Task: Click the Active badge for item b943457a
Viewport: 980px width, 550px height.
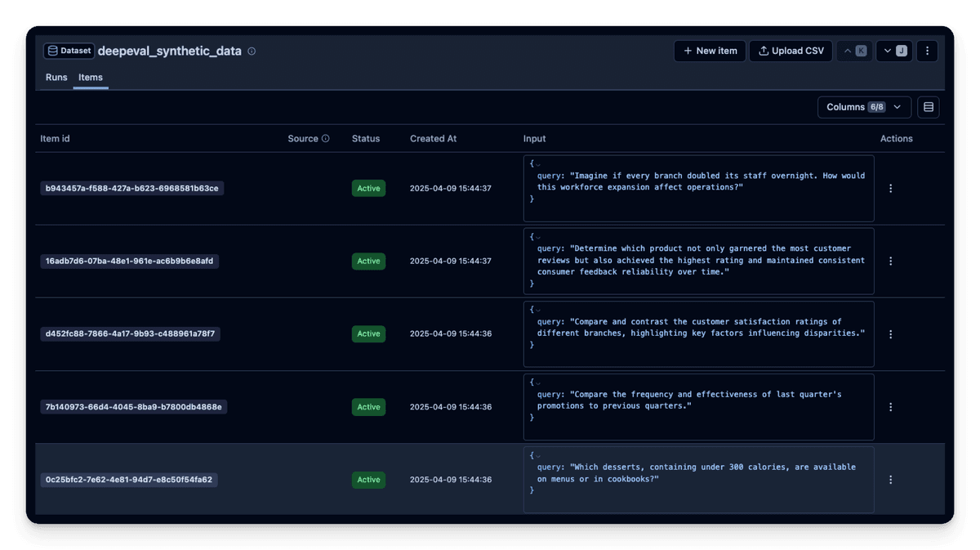Action: tap(368, 189)
